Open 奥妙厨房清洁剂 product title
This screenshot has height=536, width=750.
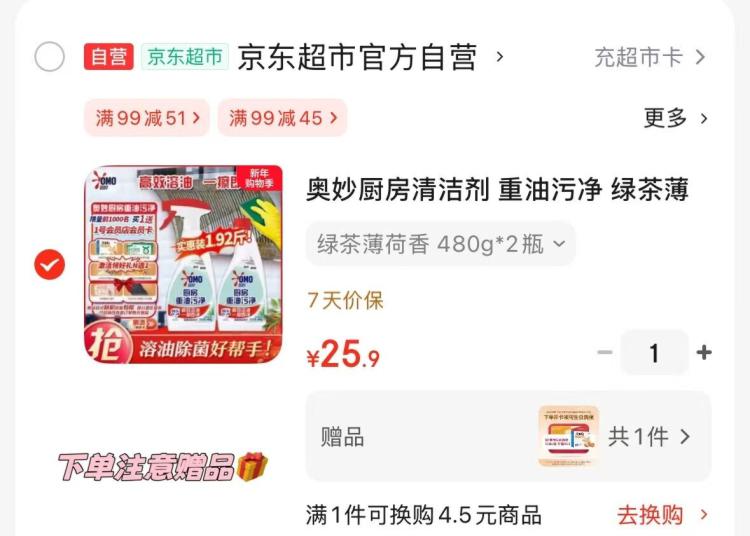pos(497,189)
